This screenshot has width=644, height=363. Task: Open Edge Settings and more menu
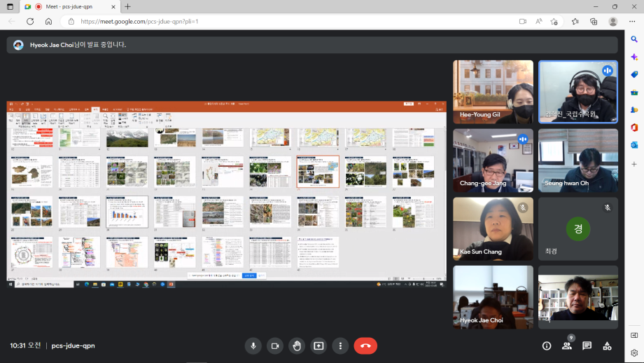[x=632, y=21]
